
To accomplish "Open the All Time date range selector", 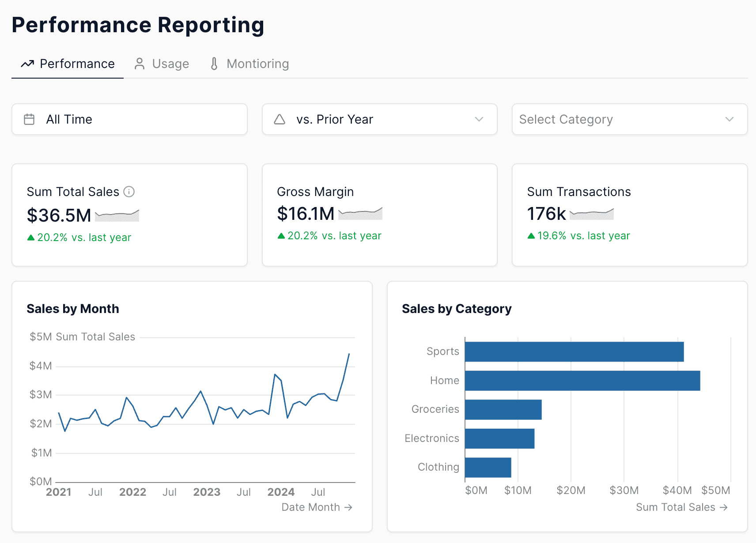I will click(x=129, y=119).
